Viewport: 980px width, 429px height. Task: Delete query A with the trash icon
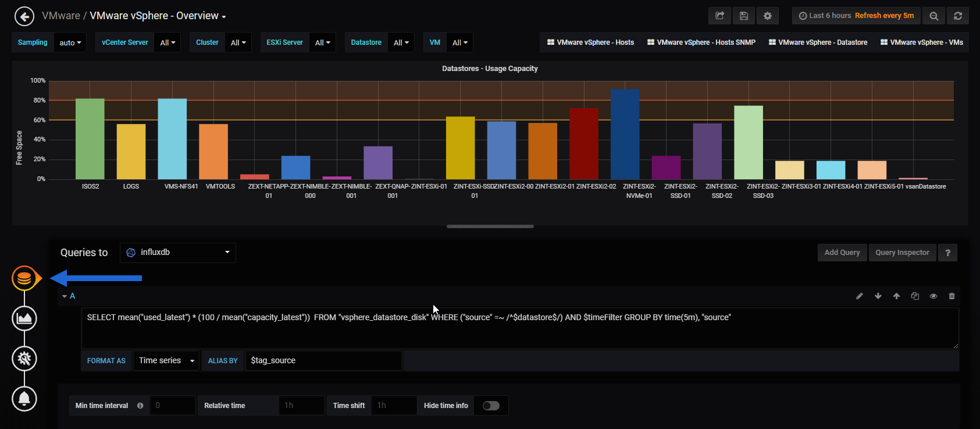952,296
